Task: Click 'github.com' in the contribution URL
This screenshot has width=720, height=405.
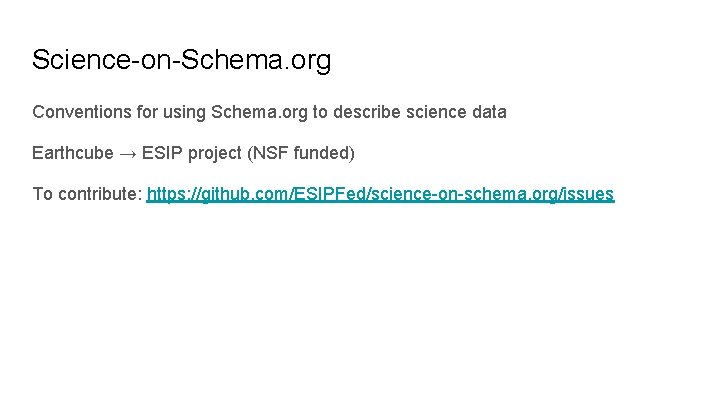Action: click(x=233, y=194)
